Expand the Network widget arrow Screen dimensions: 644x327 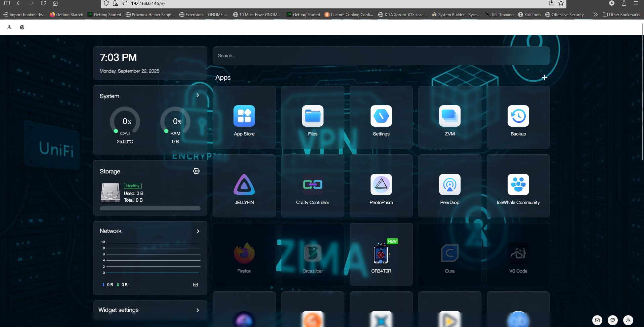pos(198,231)
